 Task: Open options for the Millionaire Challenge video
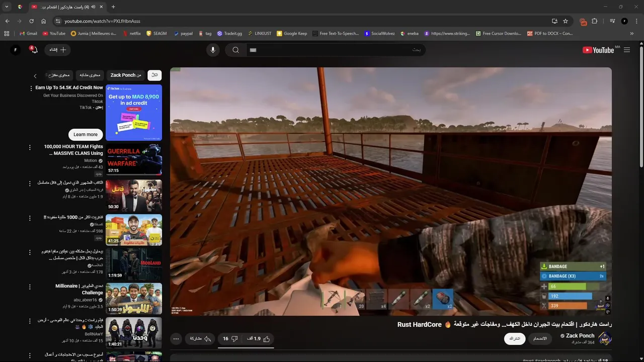30,287
